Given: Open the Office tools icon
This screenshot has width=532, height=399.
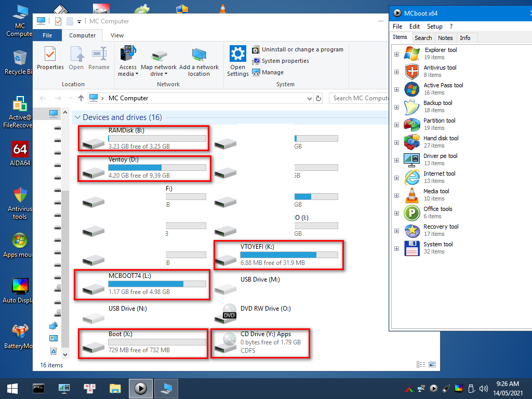Looking at the screenshot, I should (412, 212).
